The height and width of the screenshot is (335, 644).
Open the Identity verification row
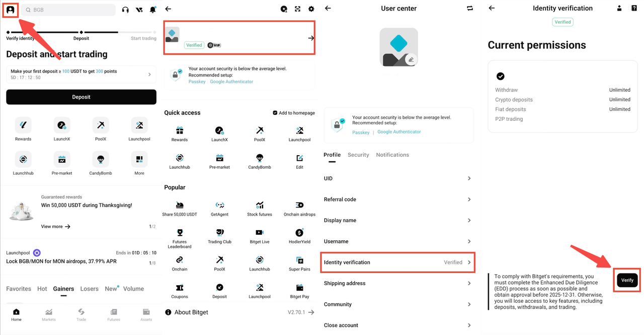click(397, 262)
